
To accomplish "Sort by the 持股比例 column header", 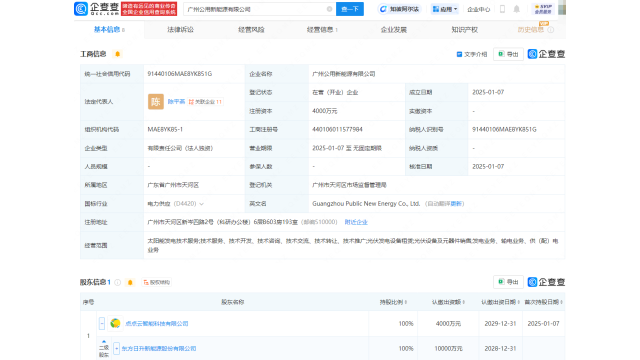I will click(x=393, y=302).
